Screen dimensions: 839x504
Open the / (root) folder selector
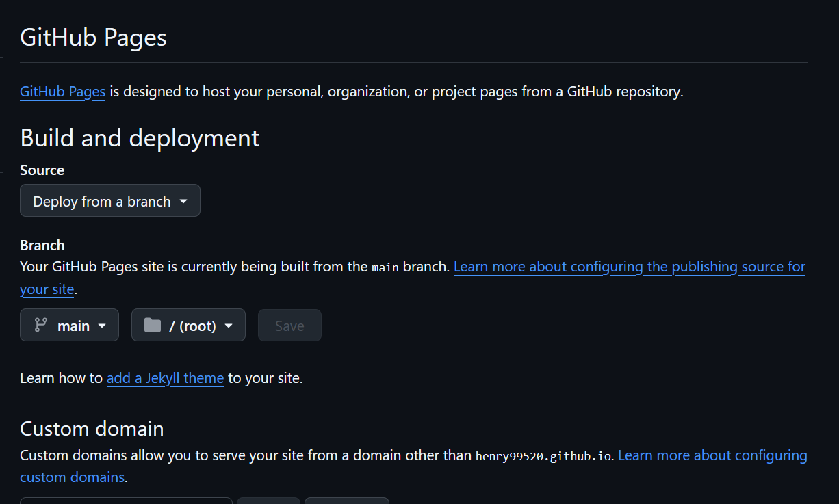click(188, 326)
